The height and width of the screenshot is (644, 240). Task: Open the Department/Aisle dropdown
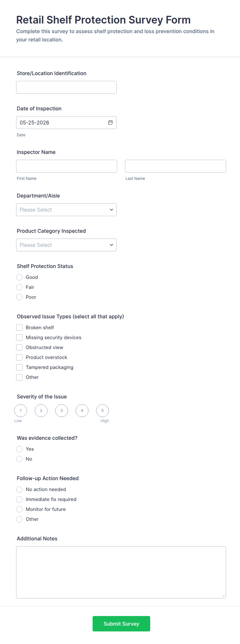pyautogui.click(x=66, y=210)
